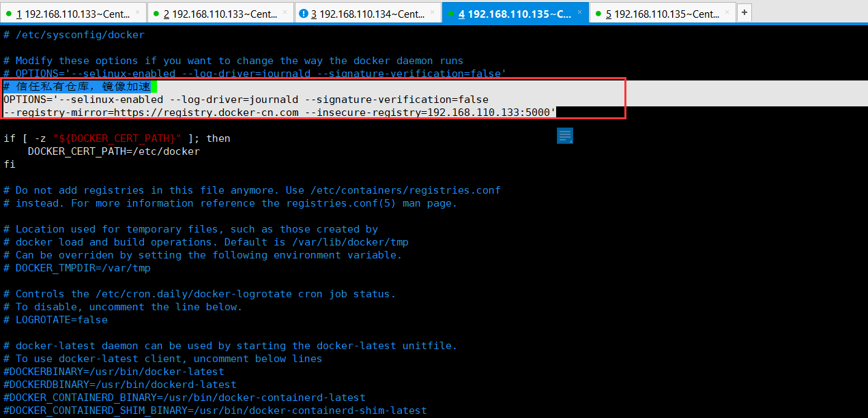The height and width of the screenshot is (418, 868).
Task: Switch to session tab 5 192.168.110.135
Action: (663, 12)
